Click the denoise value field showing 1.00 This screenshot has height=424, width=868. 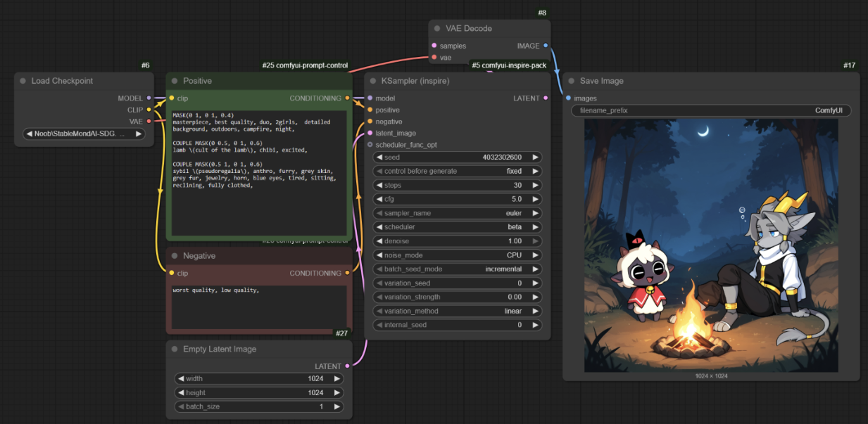click(x=458, y=241)
